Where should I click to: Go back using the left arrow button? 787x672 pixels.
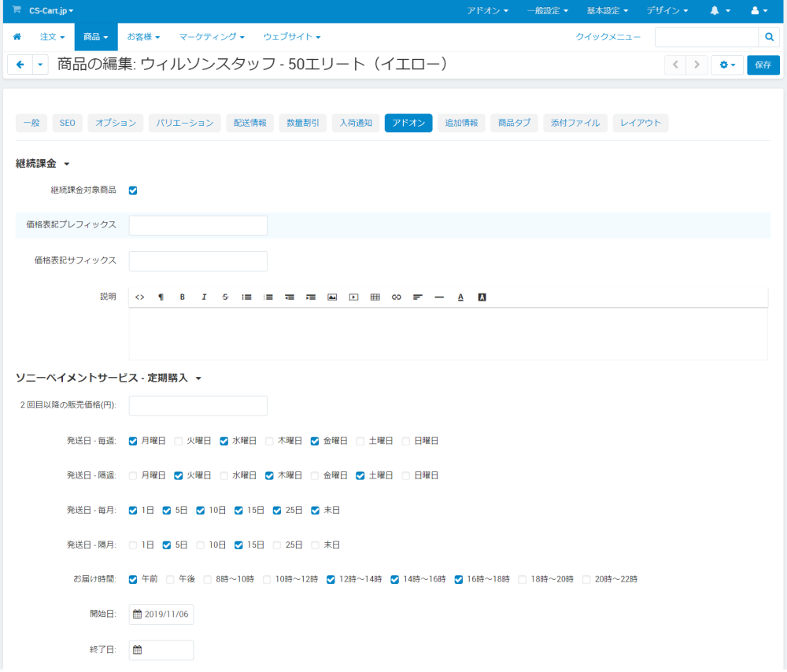[x=20, y=65]
